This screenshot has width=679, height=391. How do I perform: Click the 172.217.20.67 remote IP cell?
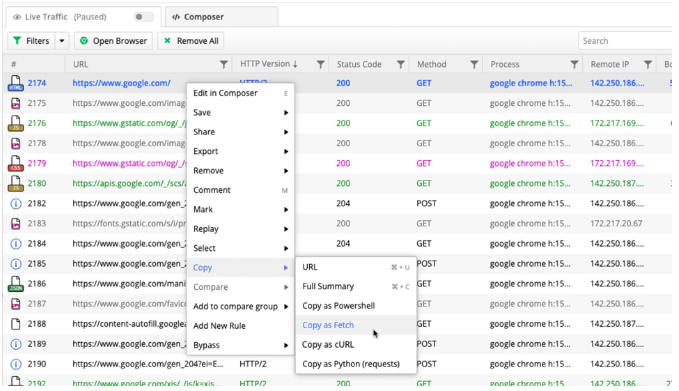(616, 223)
